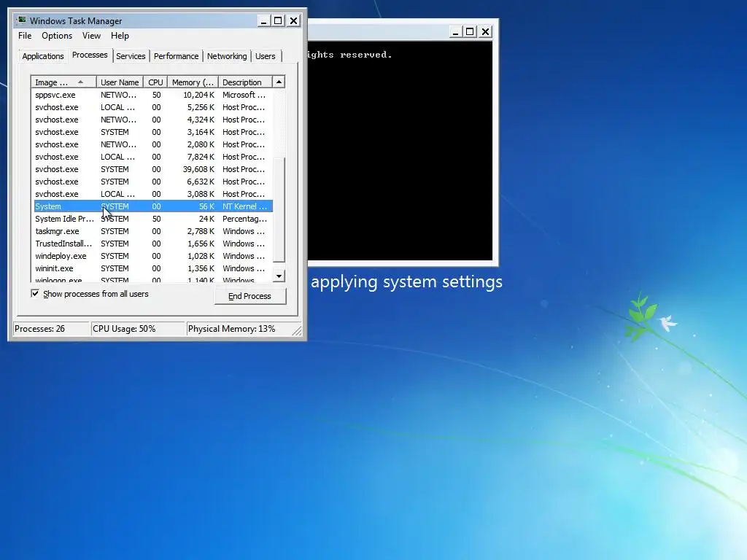Click the End Process button

click(x=249, y=296)
